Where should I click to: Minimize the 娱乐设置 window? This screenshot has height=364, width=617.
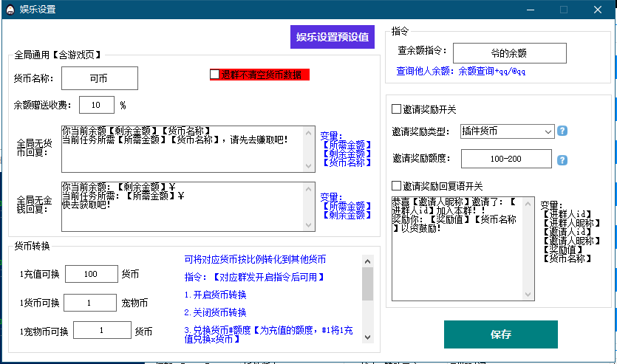530,10
